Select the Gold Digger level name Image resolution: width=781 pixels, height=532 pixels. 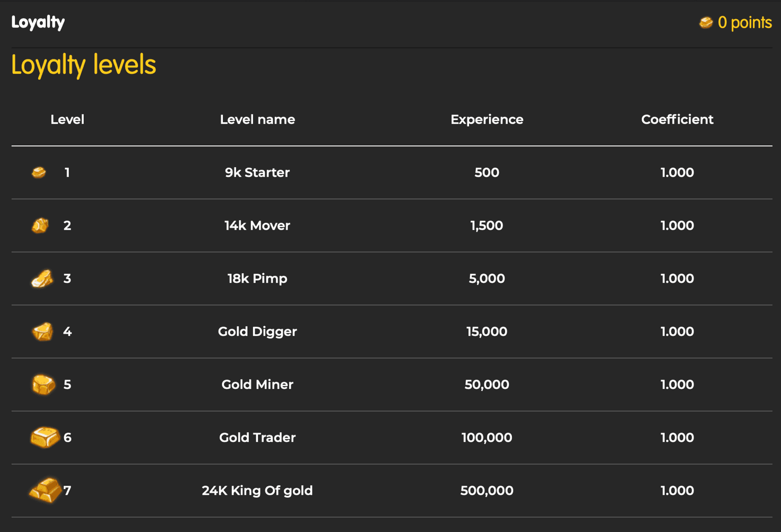(x=257, y=332)
